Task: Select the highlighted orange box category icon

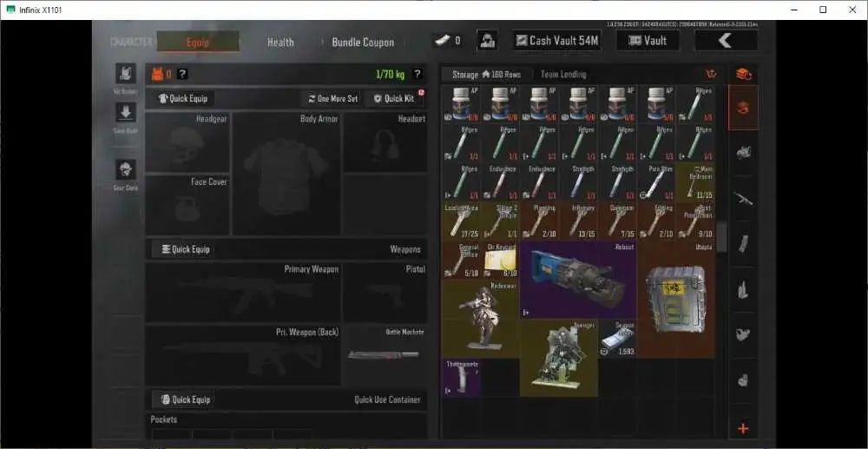Action: coord(743,108)
